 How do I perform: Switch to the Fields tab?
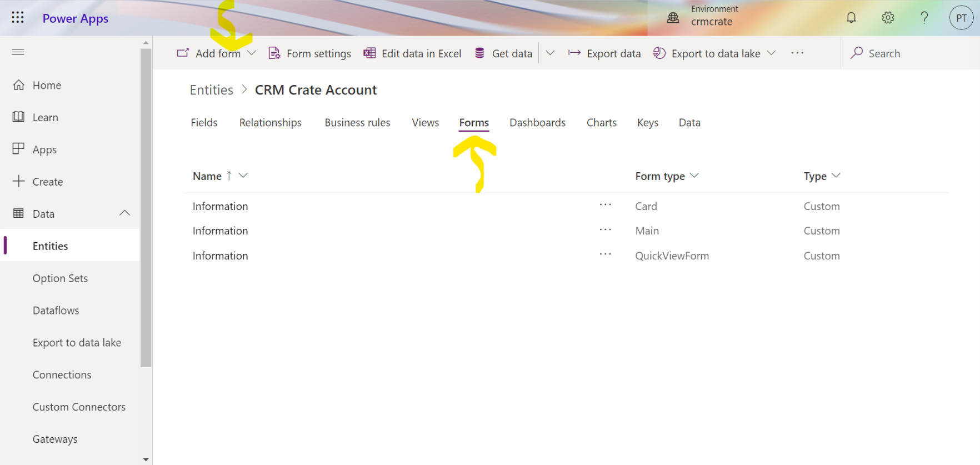coord(204,122)
